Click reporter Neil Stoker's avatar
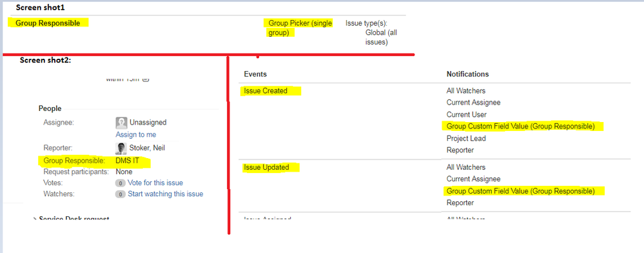 (121, 148)
